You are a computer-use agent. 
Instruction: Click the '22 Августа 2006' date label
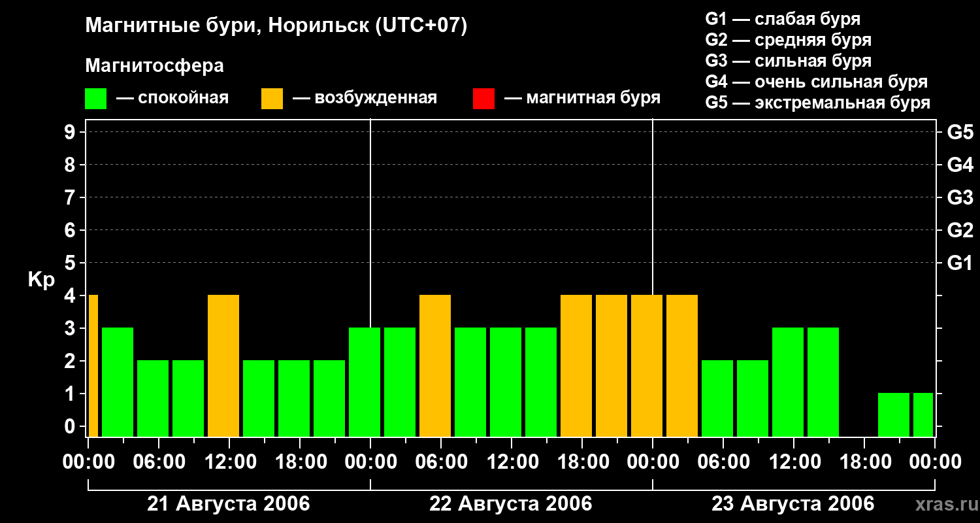(x=511, y=504)
